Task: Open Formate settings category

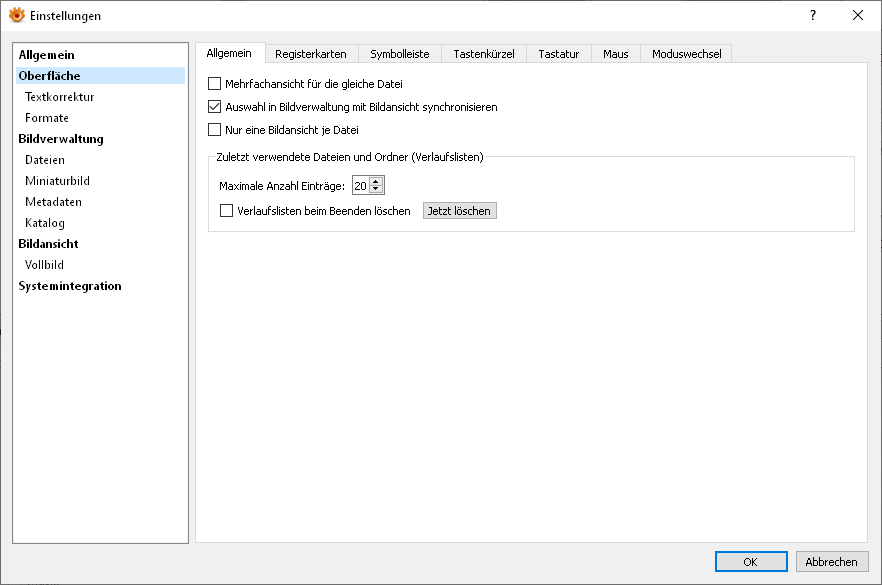Action: click(x=100, y=118)
